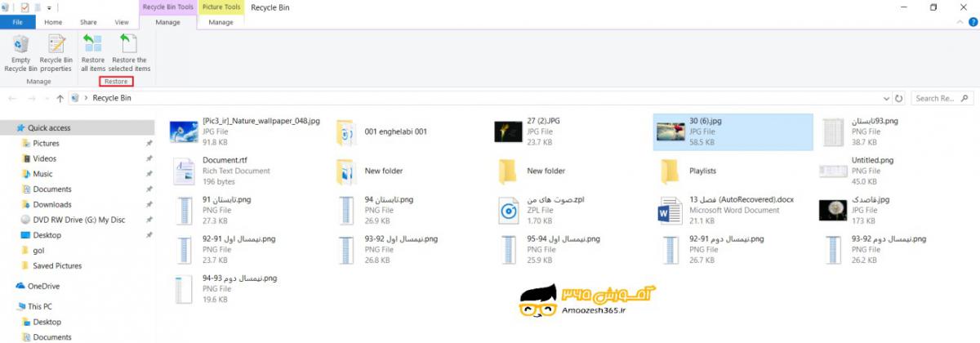Click the checkmark icon in Quick Access Toolbar

24,7
